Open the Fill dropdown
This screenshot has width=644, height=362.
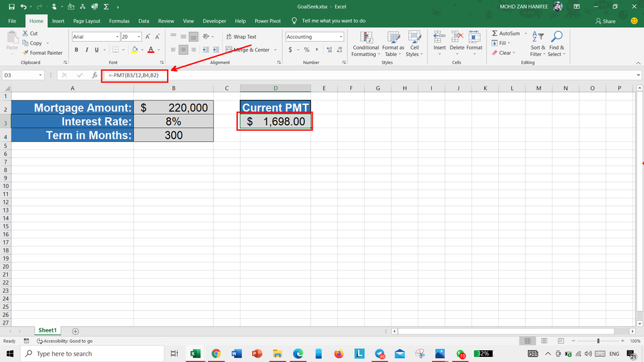click(501, 43)
